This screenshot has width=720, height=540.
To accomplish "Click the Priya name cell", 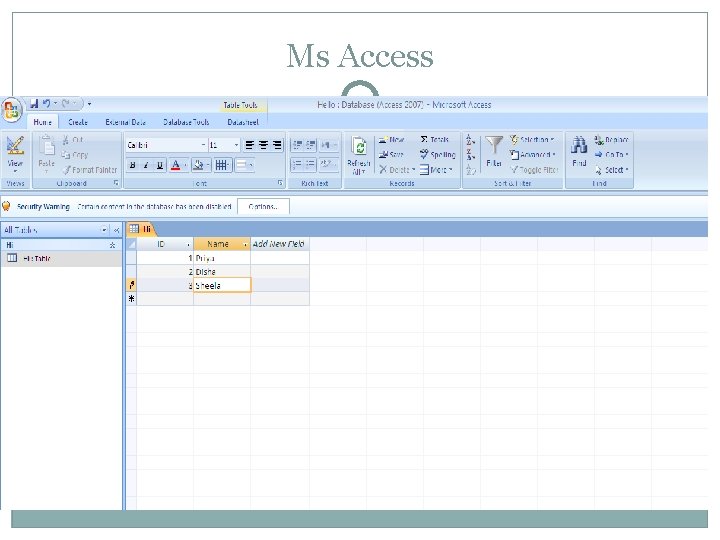I will pos(222,258).
